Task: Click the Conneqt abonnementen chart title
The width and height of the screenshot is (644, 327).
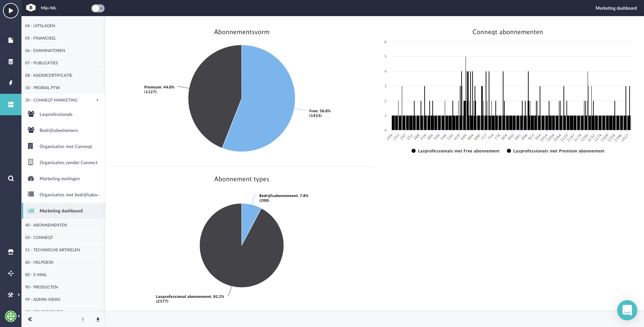Action: 507,32
